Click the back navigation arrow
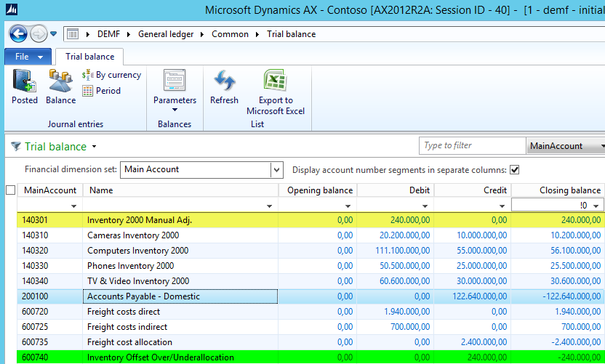Viewport: 605px width, 364px height. click(x=18, y=34)
